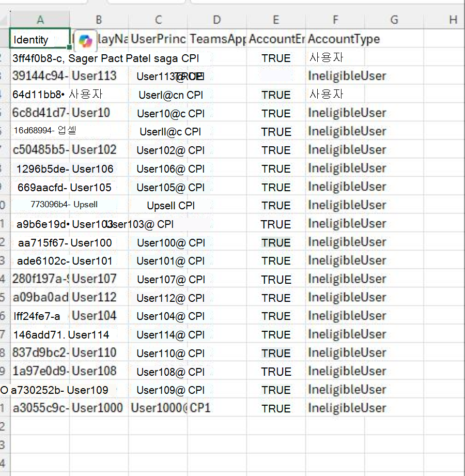Viewport: 465px width, 476px height.
Task: Select column F header
Action: click(x=335, y=20)
